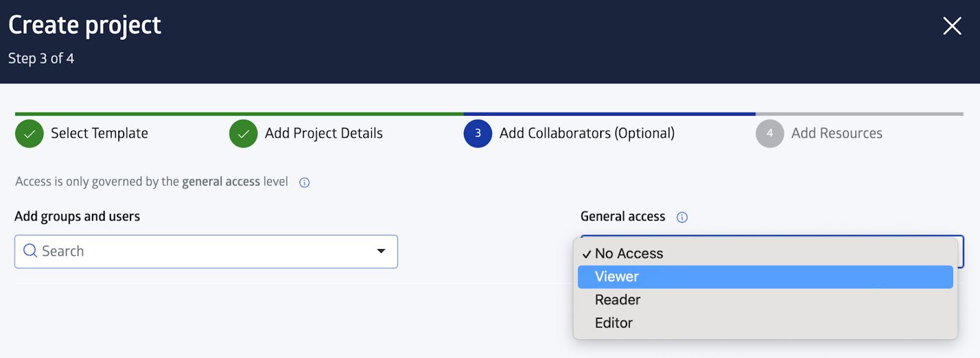Open info icon next to general access level text
Screen dimensions: 980x358
tap(304, 182)
